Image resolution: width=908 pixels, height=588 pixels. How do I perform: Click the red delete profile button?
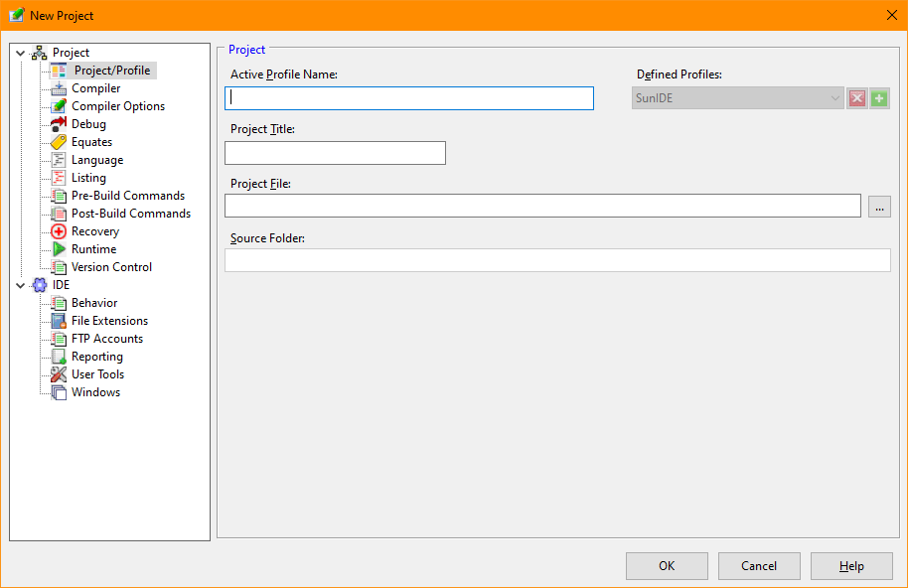856,98
